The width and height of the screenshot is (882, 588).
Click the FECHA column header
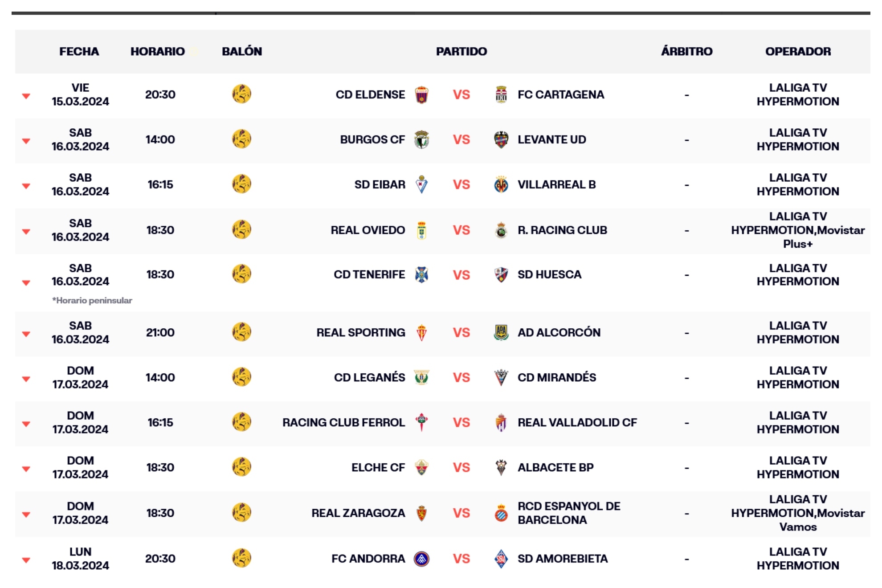79,52
